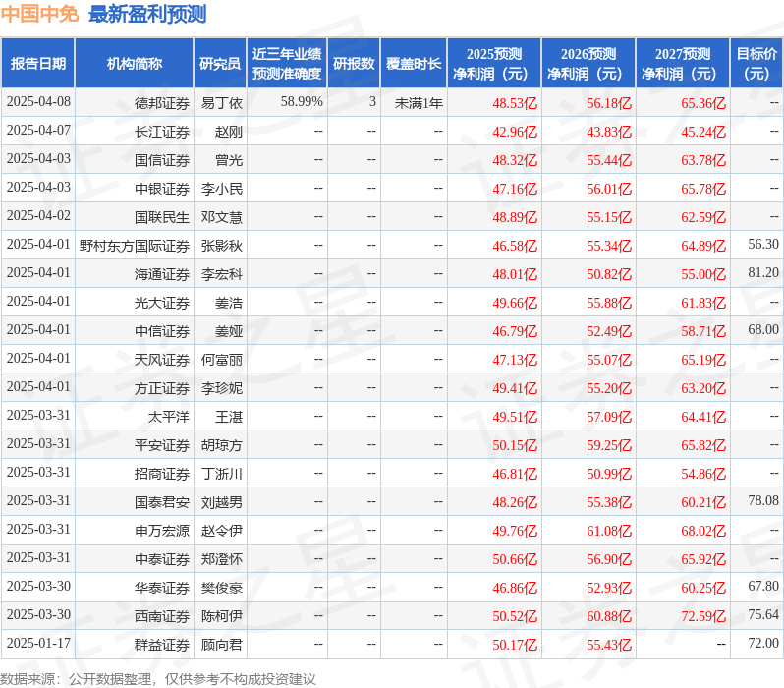This screenshot has width=784, height=688.
Task: Click the 数据来源 footer note
Action: (158, 679)
